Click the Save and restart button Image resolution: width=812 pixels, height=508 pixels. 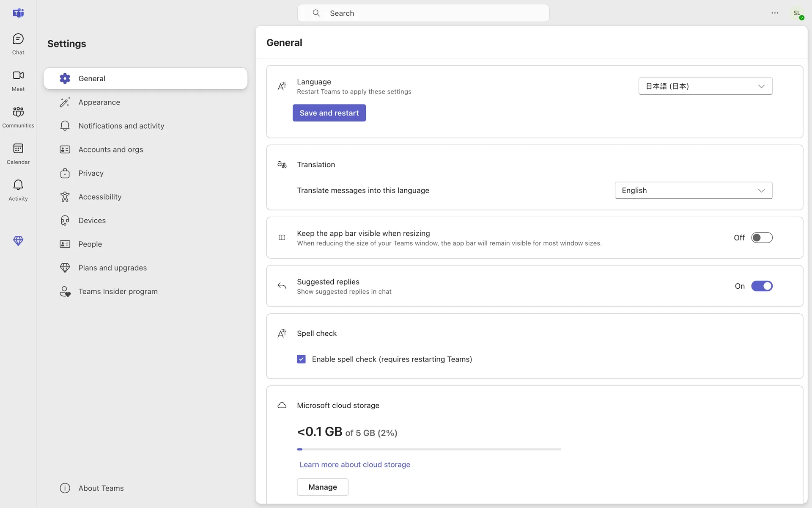[329, 113]
